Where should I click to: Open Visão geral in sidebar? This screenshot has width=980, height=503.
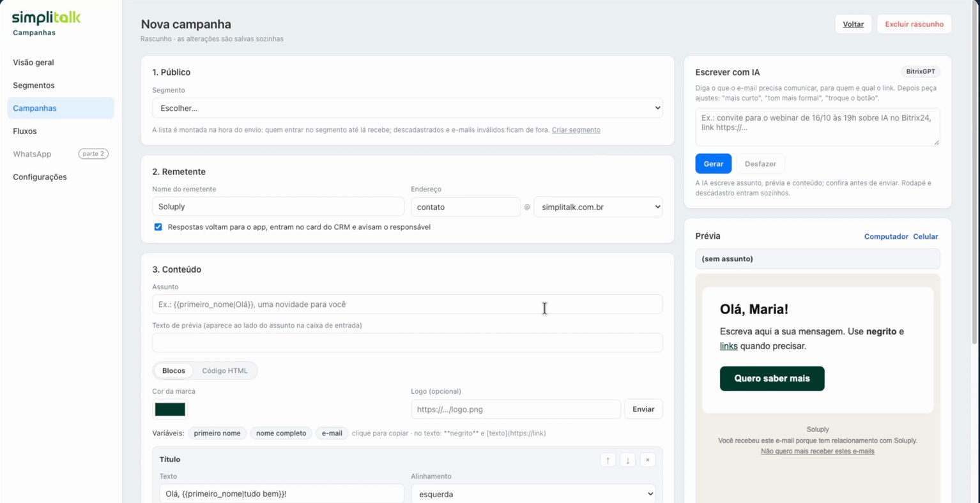click(x=60, y=63)
